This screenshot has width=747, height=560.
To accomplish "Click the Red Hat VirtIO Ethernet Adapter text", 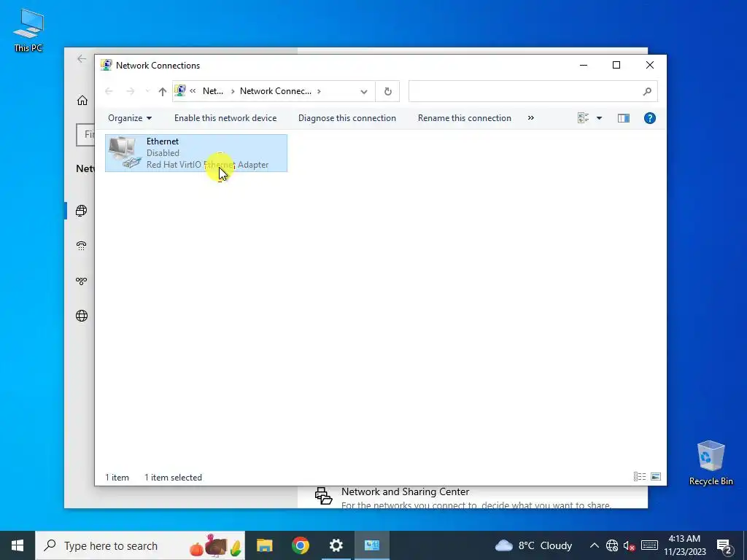I will (x=207, y=165).
